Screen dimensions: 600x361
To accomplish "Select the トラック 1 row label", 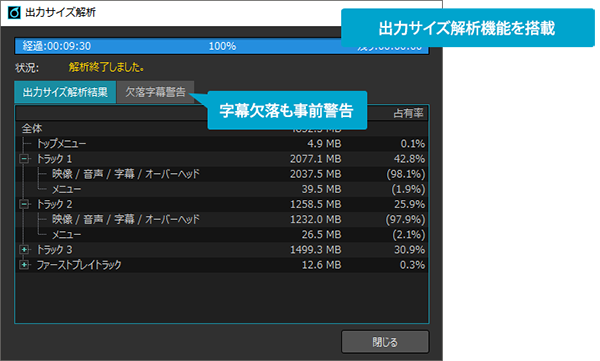I will click(x=54, y=159).
